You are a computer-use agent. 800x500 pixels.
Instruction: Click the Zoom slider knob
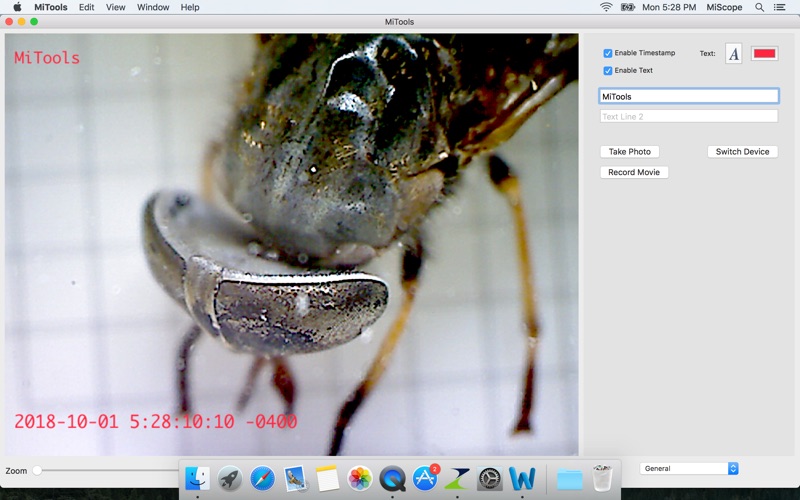[x=37, y=470]
